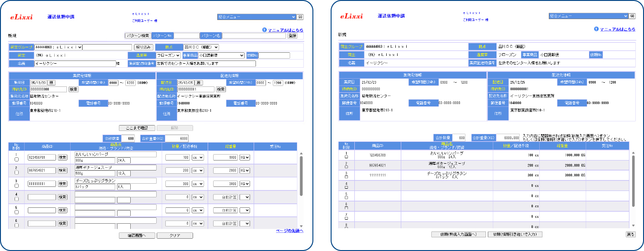Click the 絞り込み filter button
This screenshot has height=251, width=644.
143,47
